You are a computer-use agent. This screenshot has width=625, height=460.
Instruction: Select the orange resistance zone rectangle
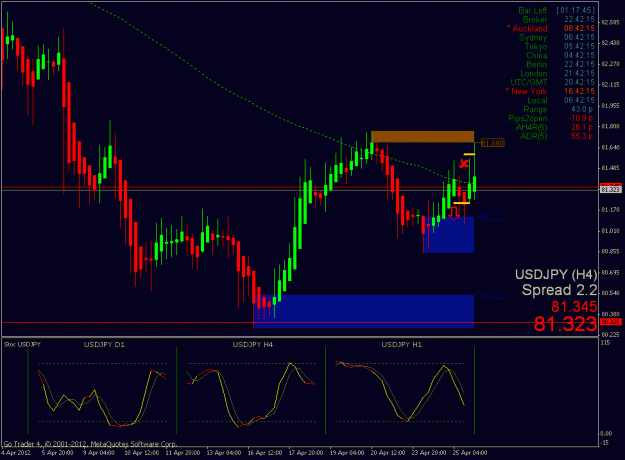click(x=423, y=137)
